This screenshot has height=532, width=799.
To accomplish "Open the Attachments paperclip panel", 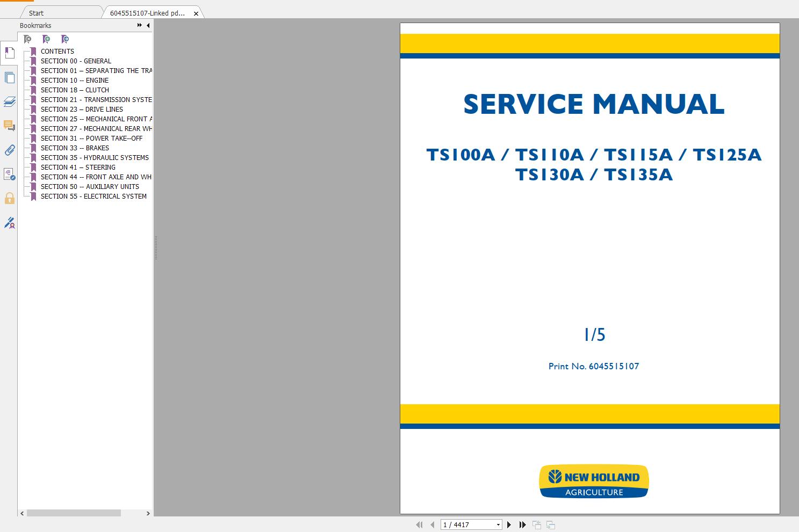I will (x=9, y=150).
